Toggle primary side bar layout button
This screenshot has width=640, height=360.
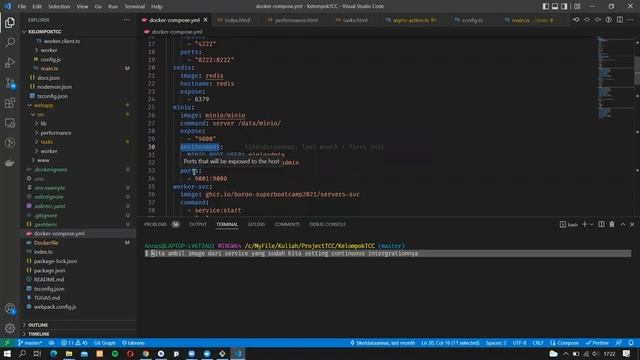(x=546, y=6)
